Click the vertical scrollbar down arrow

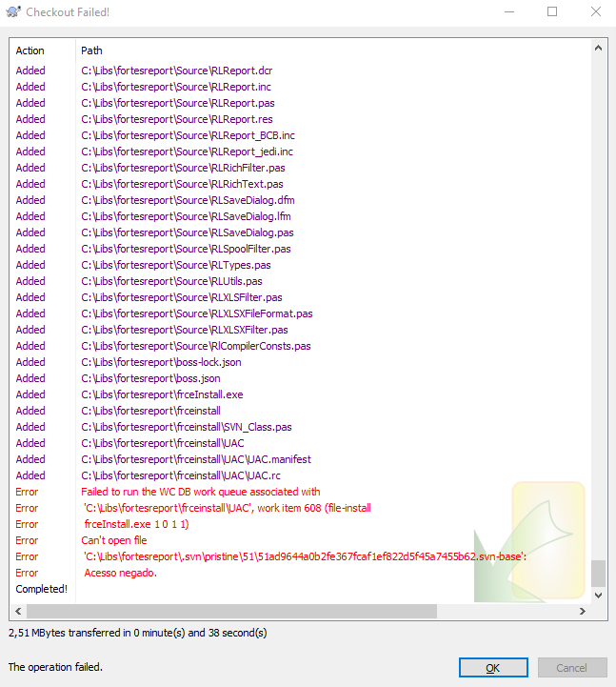[x=598, y=596]
